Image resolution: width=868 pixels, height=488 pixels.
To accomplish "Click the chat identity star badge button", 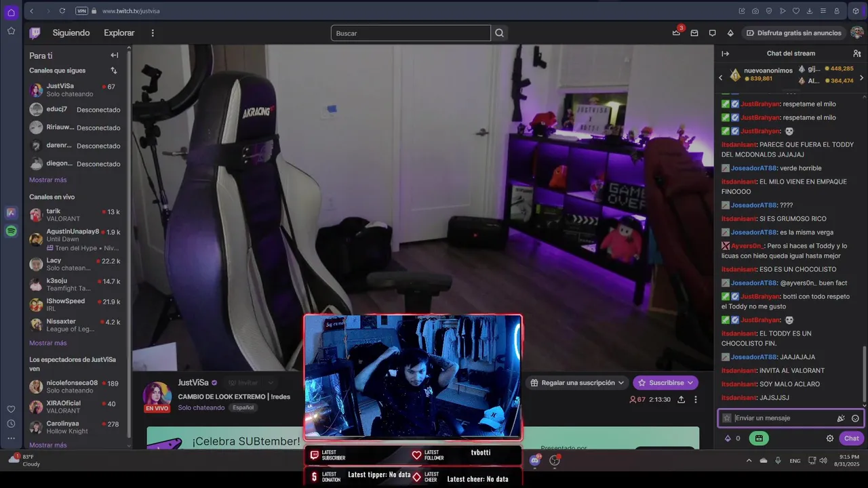I will pyautogui.click(x=727, y=418).
